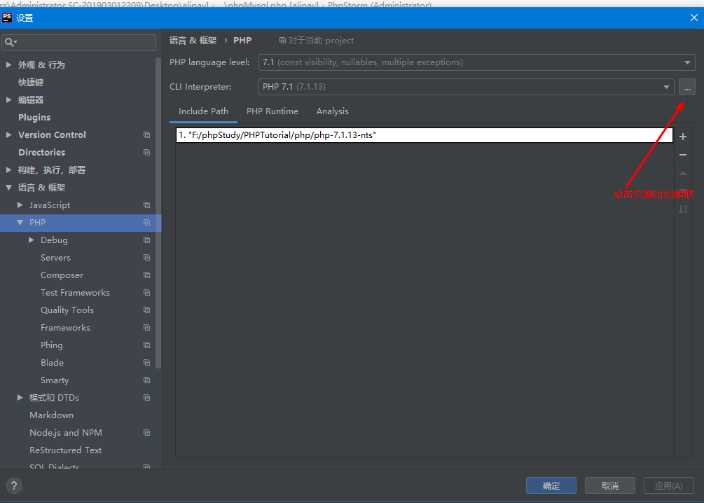Viewport: 704px width, 503px height.
Task: Select Composer under PHP
Action: pos(62,275)
